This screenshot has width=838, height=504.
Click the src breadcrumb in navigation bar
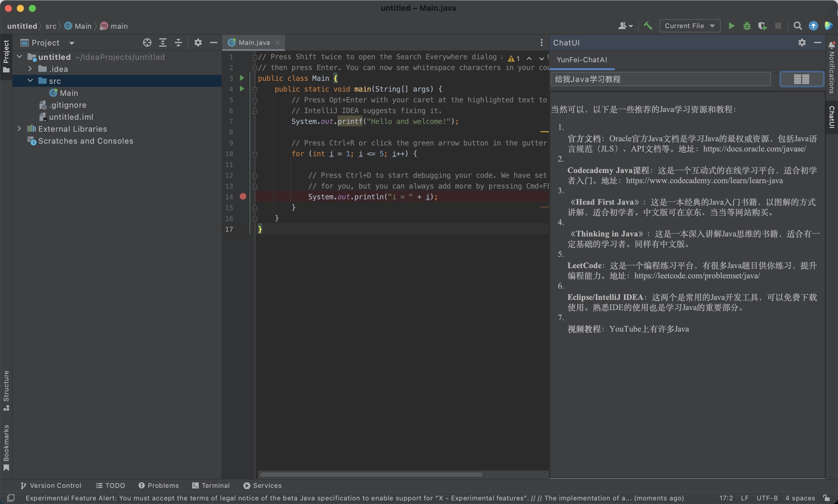[51, 26]
